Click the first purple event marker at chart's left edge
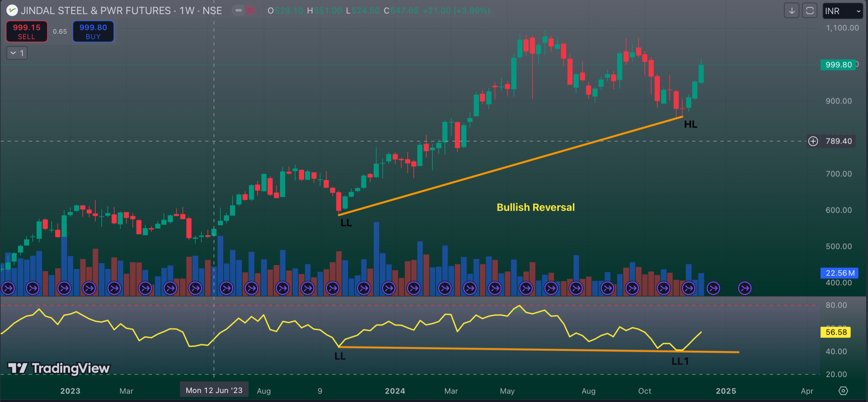 pyautogui.click(x=8, y=288)
